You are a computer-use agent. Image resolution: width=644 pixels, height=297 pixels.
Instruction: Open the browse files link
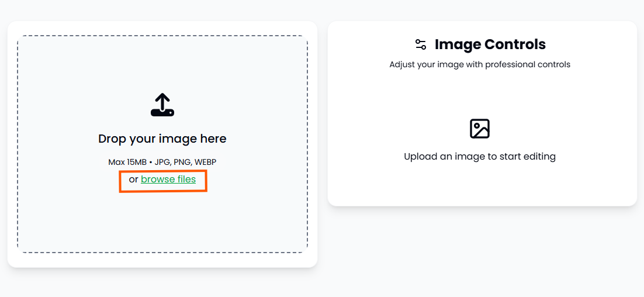click(168, 179)
